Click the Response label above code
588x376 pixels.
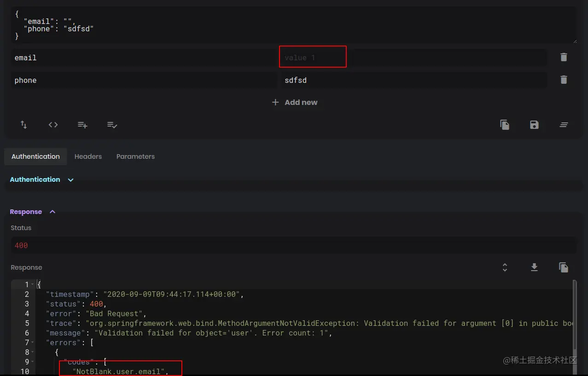(26, 267)
